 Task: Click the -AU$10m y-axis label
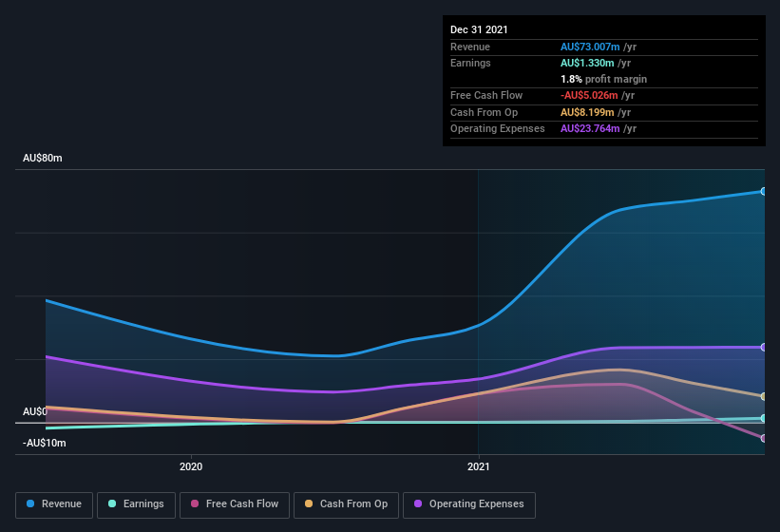pos(45,443)
